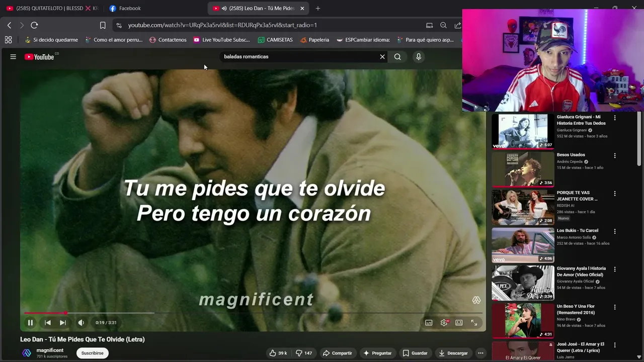The image size is (644, 362).
Task: Open options for Gianluca Grignani video
Action: coord(614,118)
